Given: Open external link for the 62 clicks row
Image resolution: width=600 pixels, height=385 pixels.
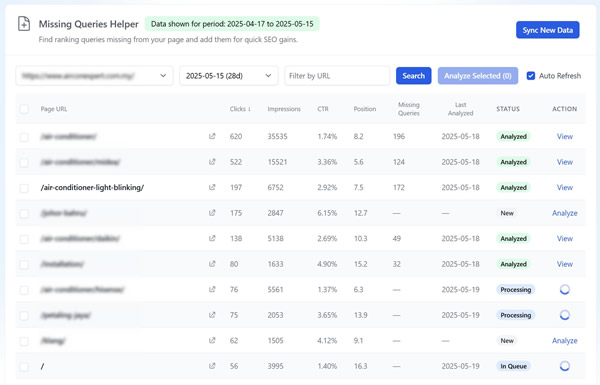Looking at the screenshot, I should pos(212,341).
